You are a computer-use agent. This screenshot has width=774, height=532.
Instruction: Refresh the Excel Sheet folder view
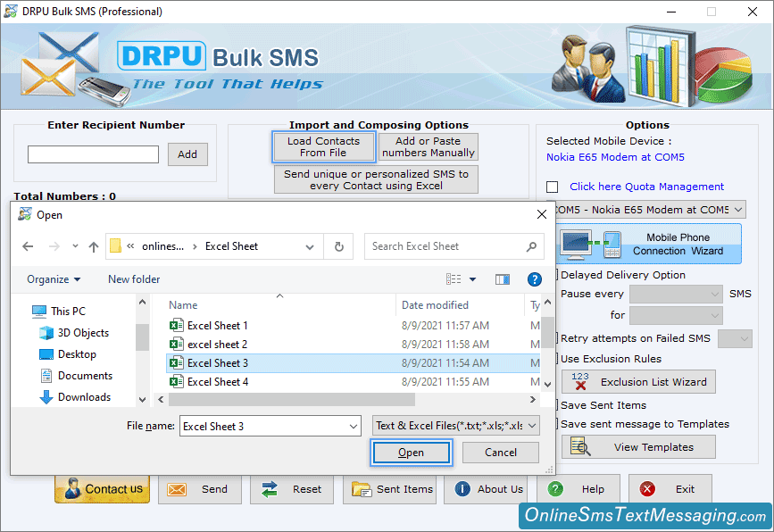point(338,246)
